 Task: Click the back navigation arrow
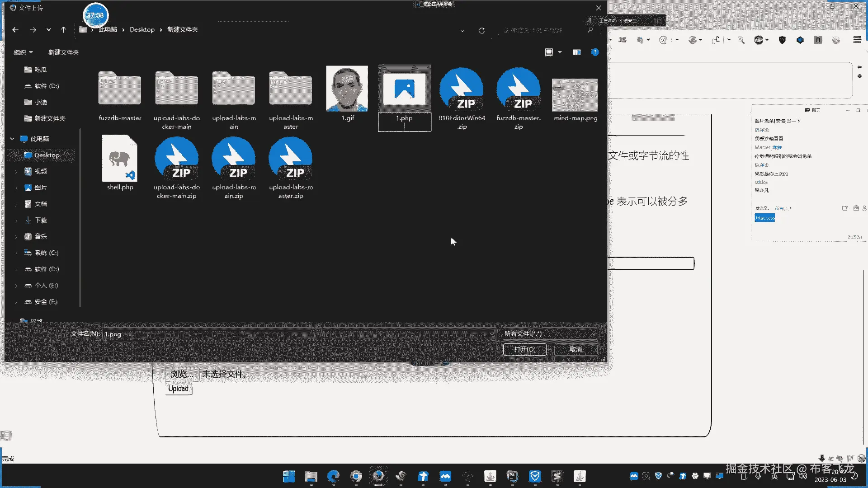pyautogui.click(x=15, y=30)
